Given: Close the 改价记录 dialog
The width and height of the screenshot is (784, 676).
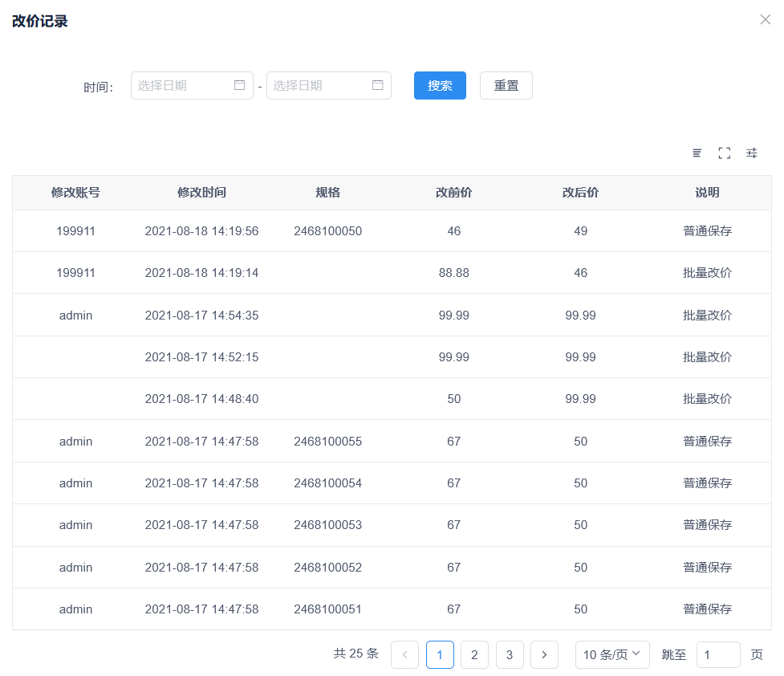Looking at the screenshot, I should pyautogui.click(x=765, y=20).
